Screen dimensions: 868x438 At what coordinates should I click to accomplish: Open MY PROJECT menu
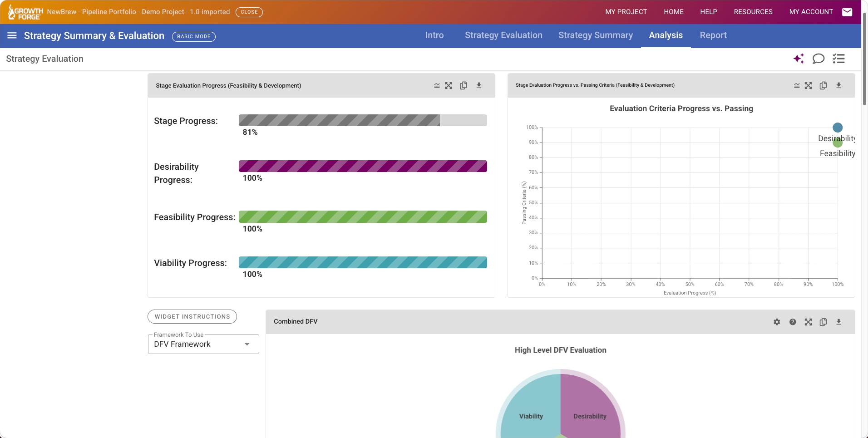point(626,12)
